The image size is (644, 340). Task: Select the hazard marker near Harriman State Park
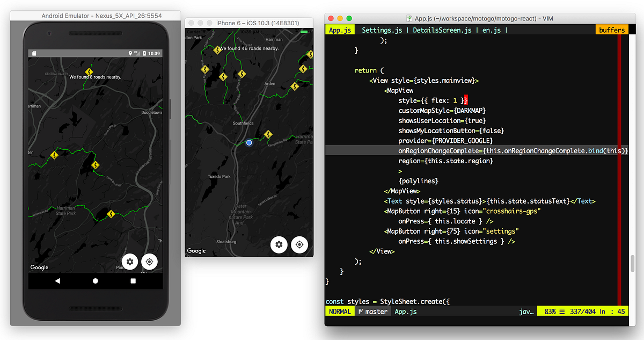111,213
